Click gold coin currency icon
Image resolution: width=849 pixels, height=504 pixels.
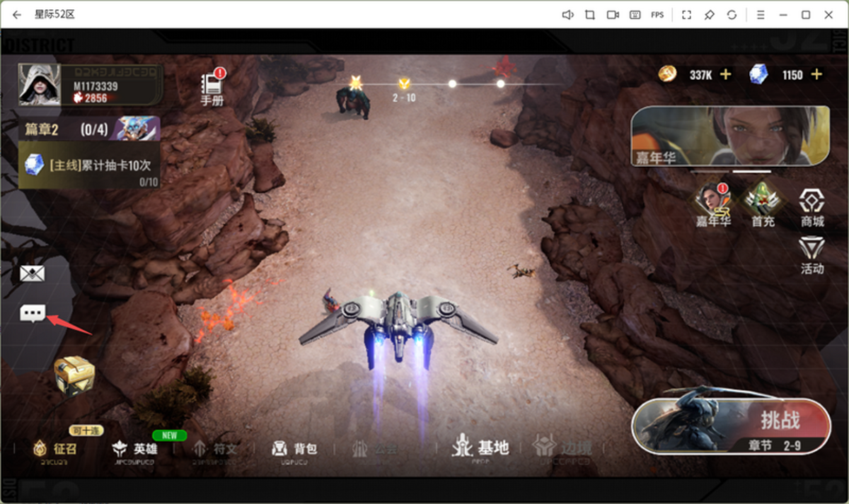(x=666, y=74)
